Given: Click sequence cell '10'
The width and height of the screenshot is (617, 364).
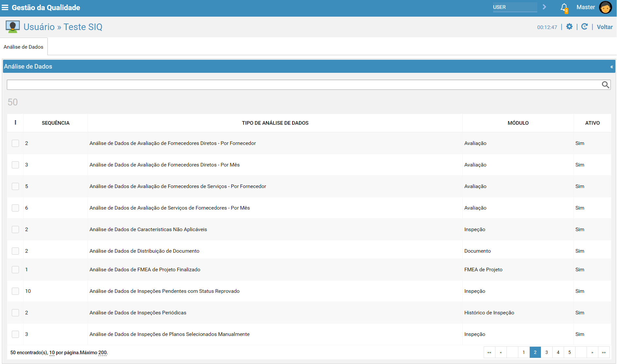Looking at the screenshot, I should 28,291.
